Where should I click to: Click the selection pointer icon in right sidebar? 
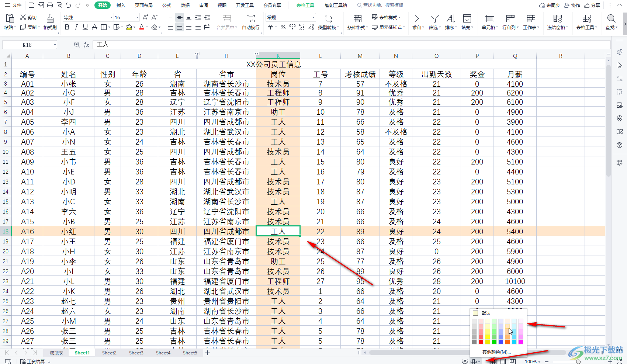pyautogui.click(x=619, y=65)
